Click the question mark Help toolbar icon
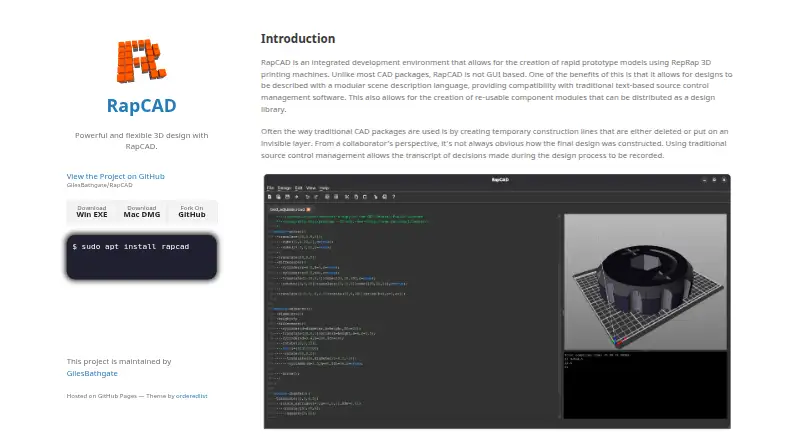This screenshot has height=440, width=800. tap(393, 197)
